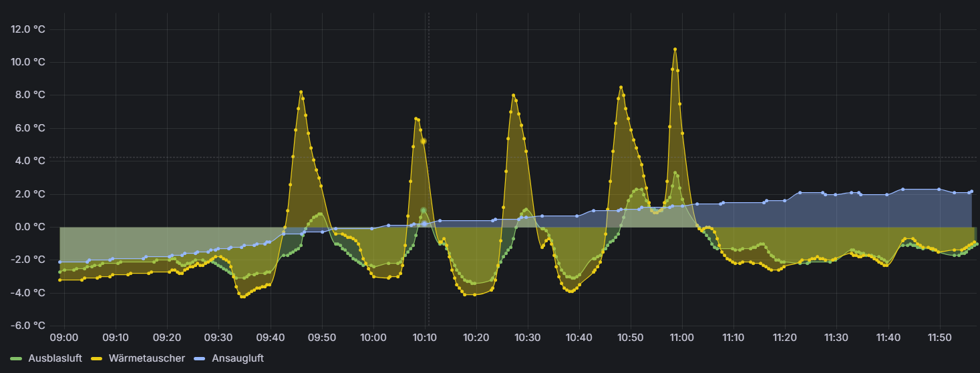Click the 0.0 °C y-axis label

(x=30, y=227)
